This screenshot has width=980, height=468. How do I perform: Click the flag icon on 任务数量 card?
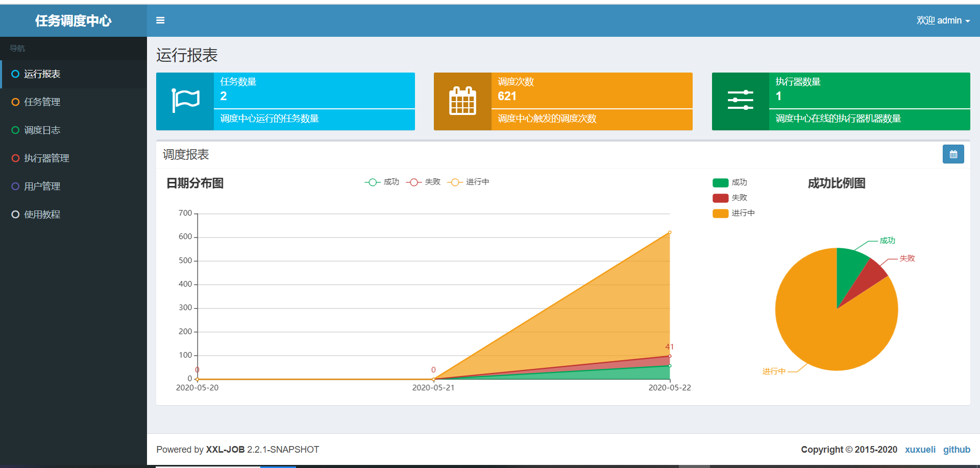pyautogui.click(x=185, y=101)
